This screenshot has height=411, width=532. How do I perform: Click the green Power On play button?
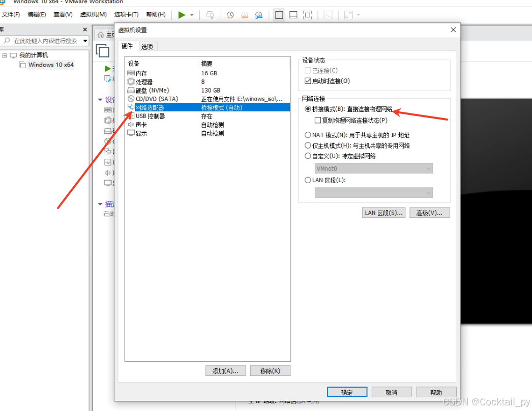tap(182, 15)
